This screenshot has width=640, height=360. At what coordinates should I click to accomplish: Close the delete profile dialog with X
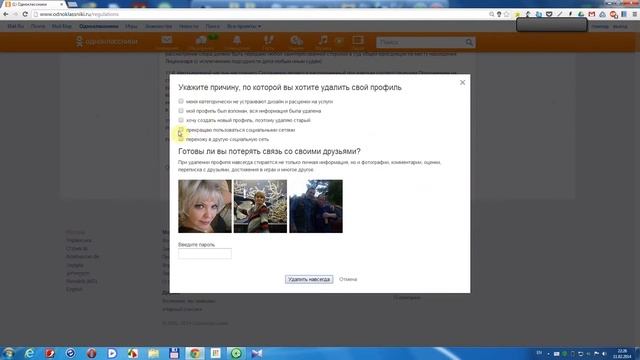(462, 82)
